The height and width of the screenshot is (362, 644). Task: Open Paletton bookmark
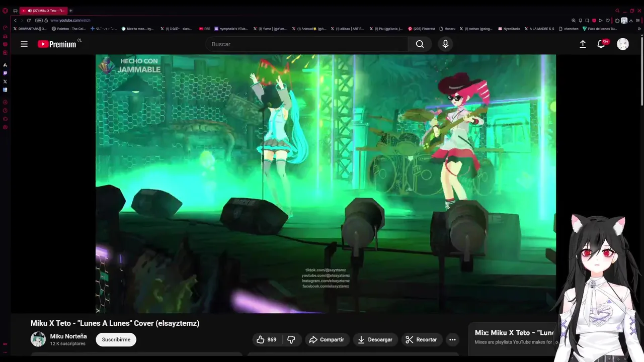[69, 29]
